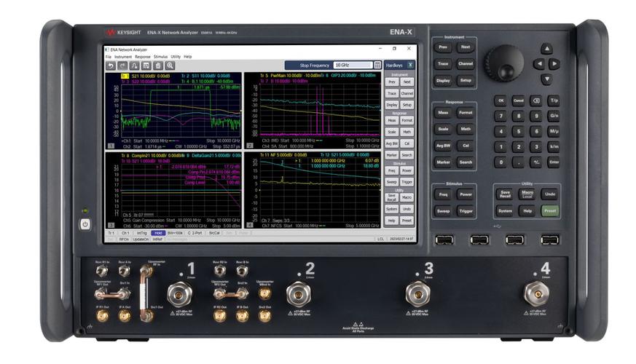Click the clipboard icon in the ENA toolbar
The height and width of the screenshot is (364, 636).
158,66
